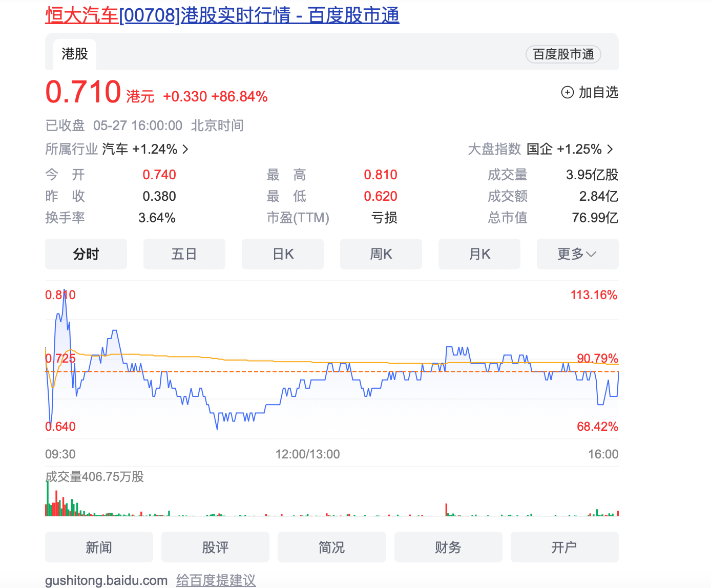Expand the 汽车 industry chevron arrow
711x588 pixels.
(185, 149)
